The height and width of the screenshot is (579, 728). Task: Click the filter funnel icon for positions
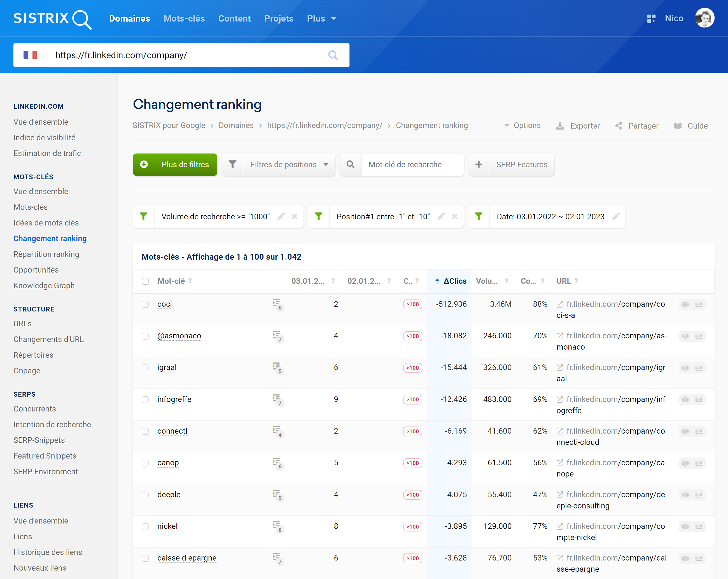pyautogui.click(x=234, y=164)
